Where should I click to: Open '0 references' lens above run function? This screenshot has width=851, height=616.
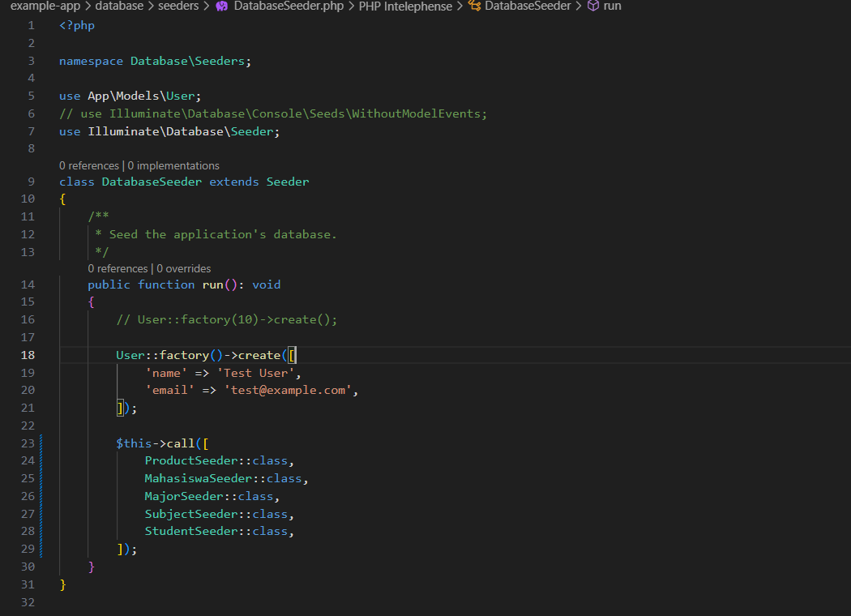[x=118, y=268]
